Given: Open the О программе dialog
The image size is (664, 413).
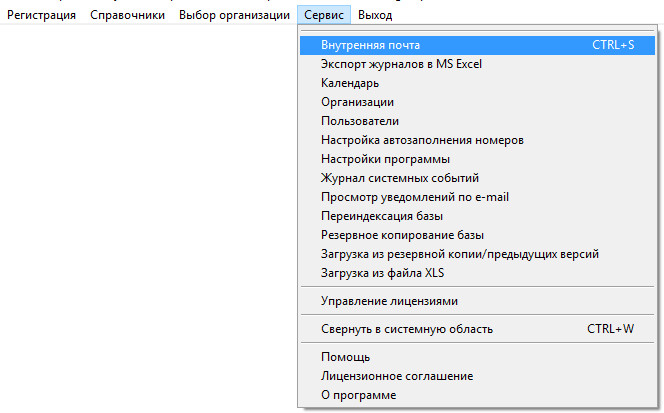Looking at the screenshot, I should (x=358, y=395).
